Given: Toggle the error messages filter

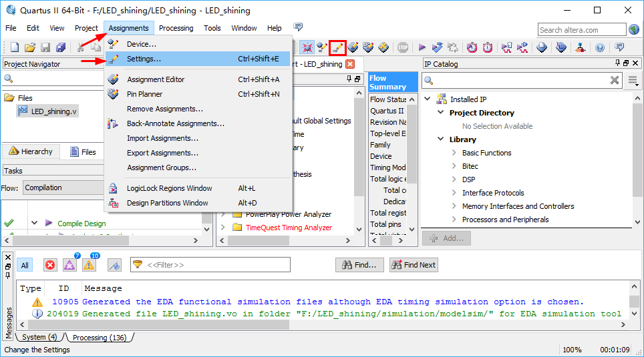Looking at the screenshot, I should 50,265.
